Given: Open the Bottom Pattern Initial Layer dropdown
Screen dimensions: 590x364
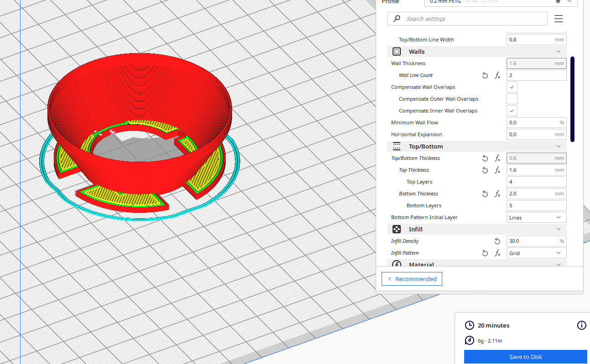Looking at the screenshot, I should pos(536,218).
